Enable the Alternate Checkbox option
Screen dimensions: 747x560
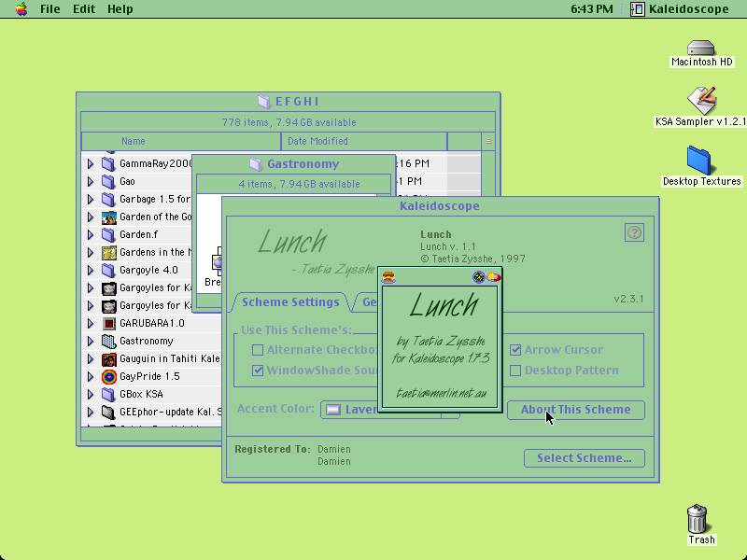click(258, 350)
